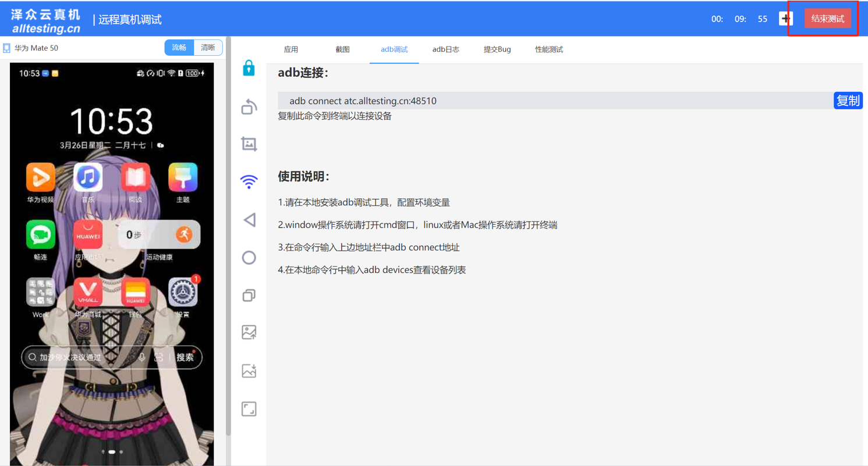
Task: Switch to the 应用 tab
Action: coord(291,49)
